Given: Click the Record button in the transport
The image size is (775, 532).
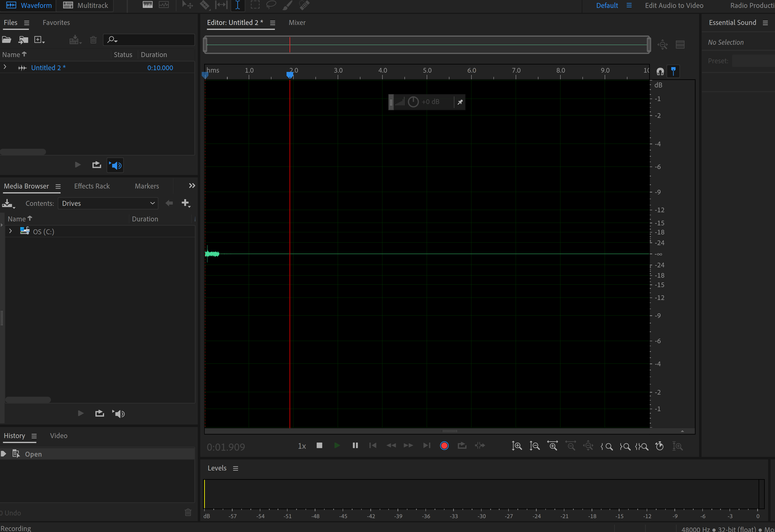Looking at the screenshot, I should 444,446.
